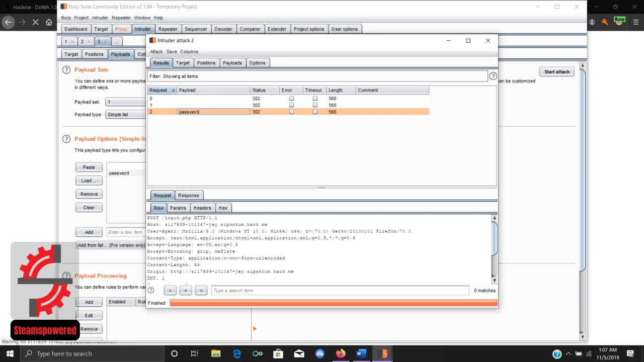The image size is (644, 362).
Task: Select the password payload result row
Action: [288, 112]
